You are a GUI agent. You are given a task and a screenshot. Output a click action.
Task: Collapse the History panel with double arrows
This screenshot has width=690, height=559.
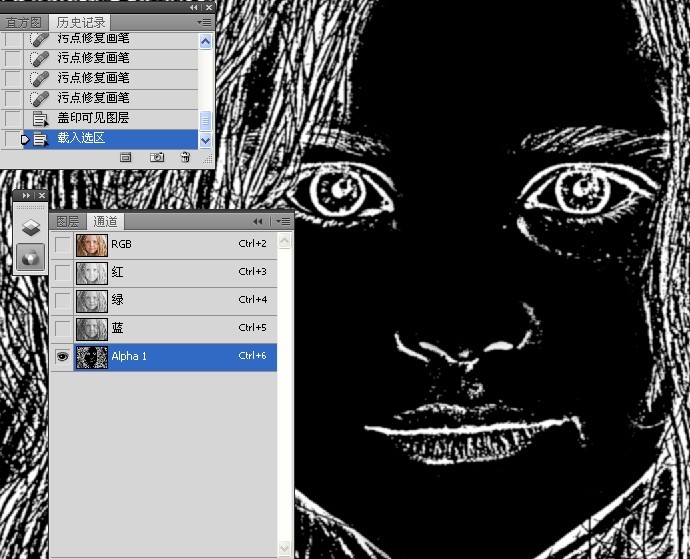pos(194,7)
